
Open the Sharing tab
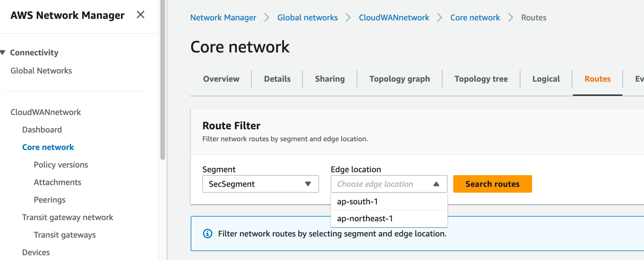329,79
